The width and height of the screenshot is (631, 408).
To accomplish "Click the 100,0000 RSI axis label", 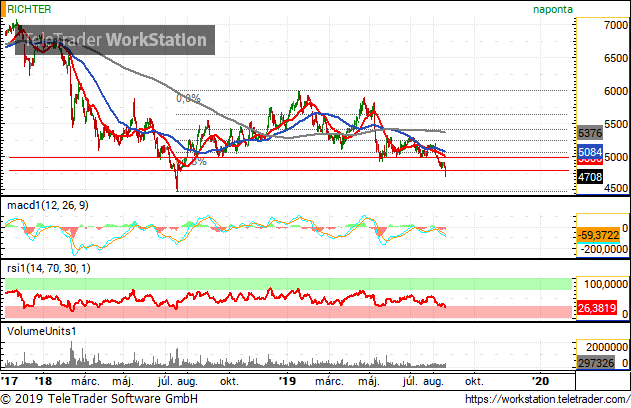I will point(606,284).
